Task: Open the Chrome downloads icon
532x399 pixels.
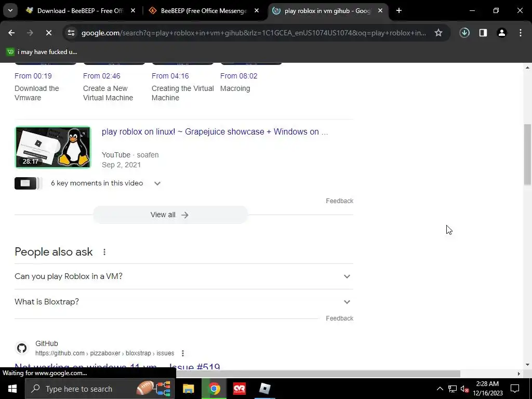Action: point(464,33)
